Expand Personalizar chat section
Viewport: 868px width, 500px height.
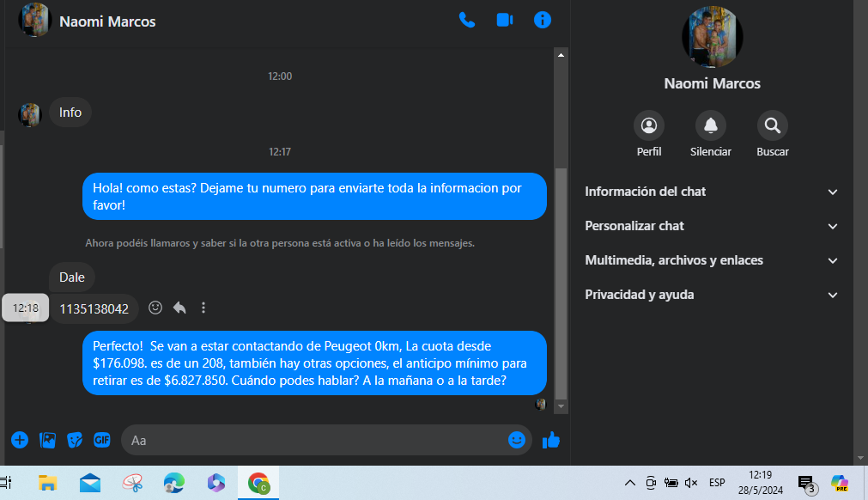(x=711, y=226)
